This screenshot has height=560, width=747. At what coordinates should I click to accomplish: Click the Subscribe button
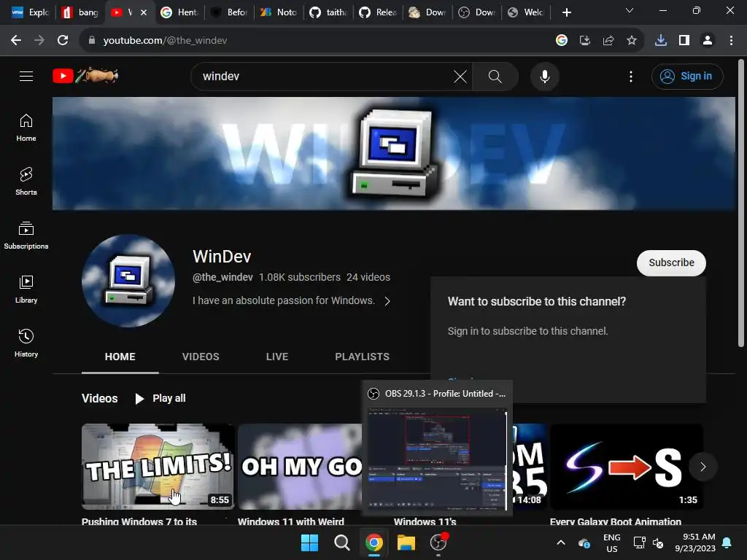671,262
